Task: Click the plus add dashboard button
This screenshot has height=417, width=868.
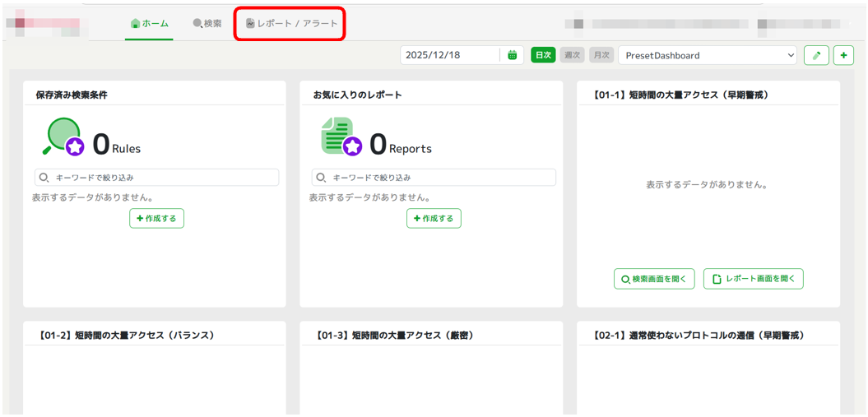Action: click(x=843, y=55)
